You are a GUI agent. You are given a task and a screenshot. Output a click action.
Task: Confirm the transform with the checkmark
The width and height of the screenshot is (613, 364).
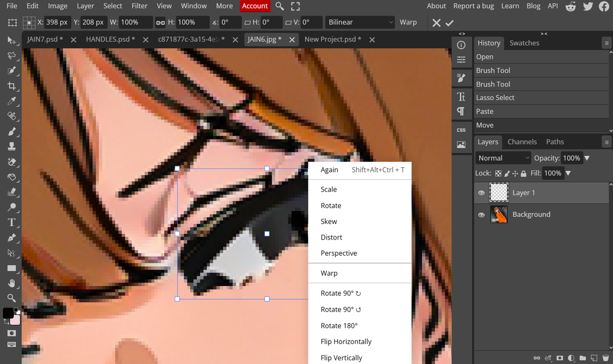click(x=449, y=23)
